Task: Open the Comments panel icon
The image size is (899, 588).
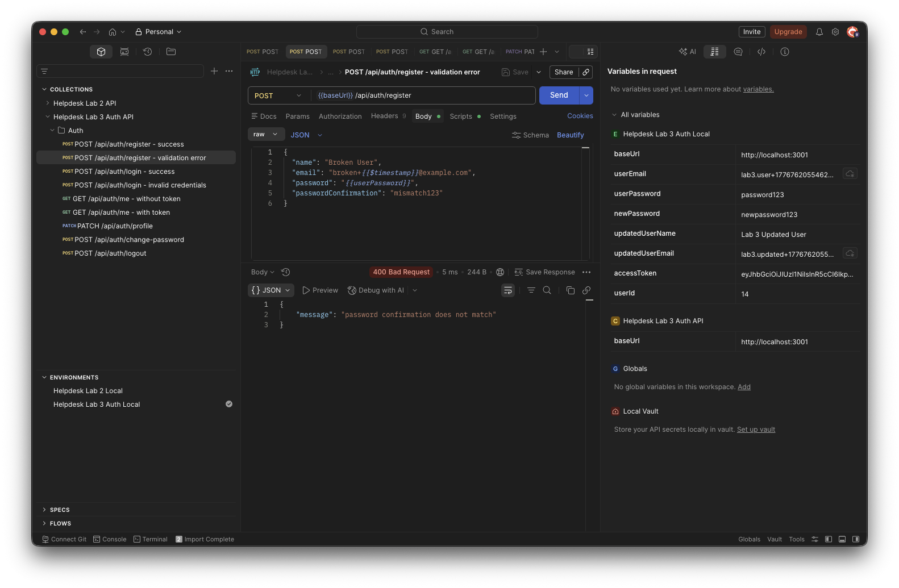Action: point(738,52)
